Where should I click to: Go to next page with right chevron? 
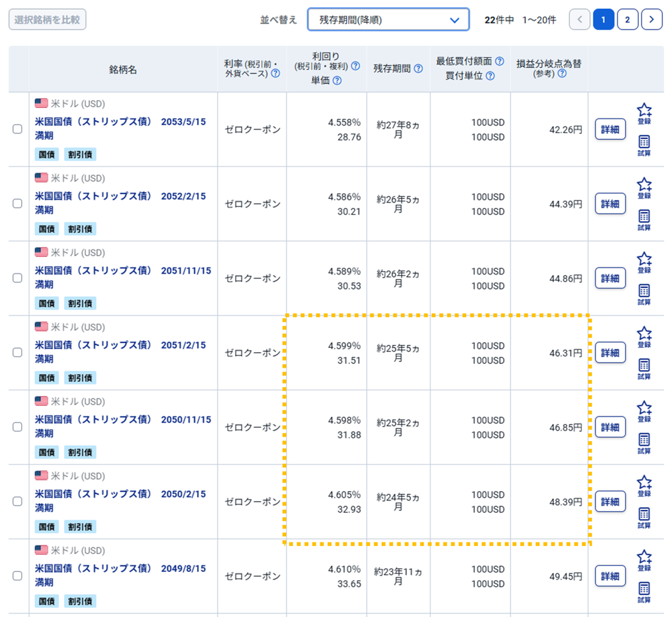click(x=652, y=20)
